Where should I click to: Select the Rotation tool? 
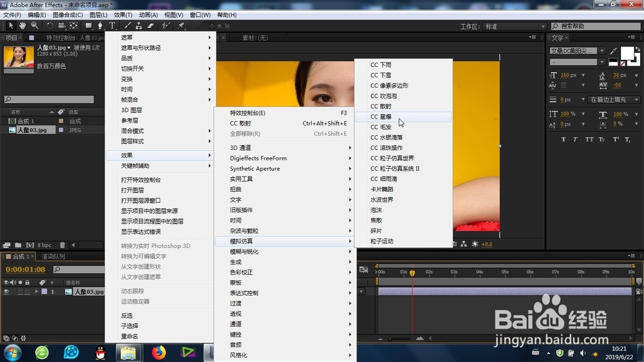click(50, 26)
